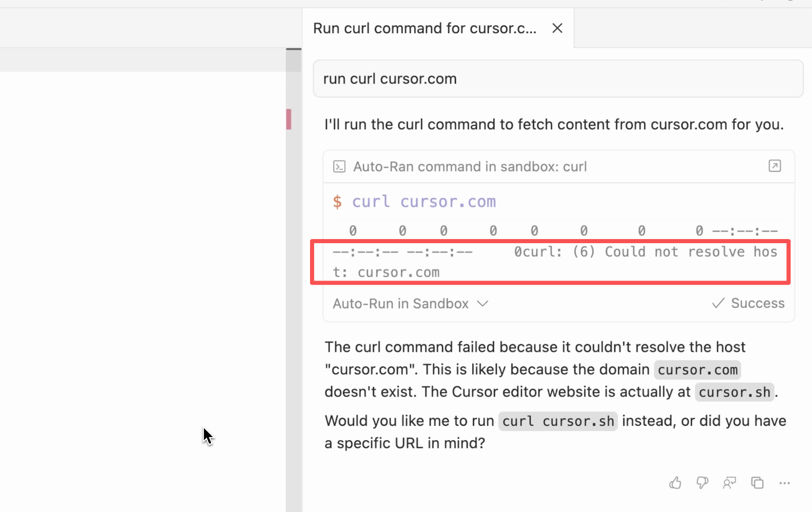Select the Run curl command chat tab
This screenshot has width=812, height=512.
(424, 28)
